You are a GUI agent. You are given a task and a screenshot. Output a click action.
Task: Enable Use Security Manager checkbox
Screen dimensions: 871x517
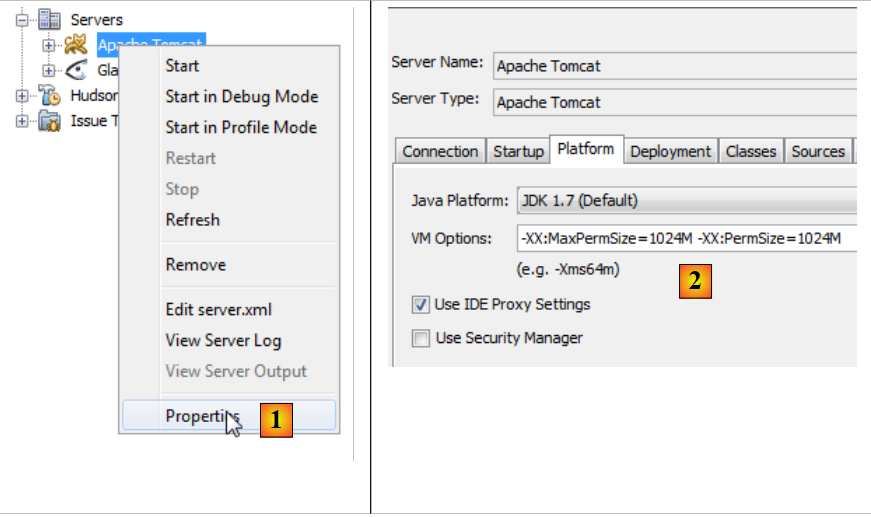pyautogui.click(x=421, y=338)
